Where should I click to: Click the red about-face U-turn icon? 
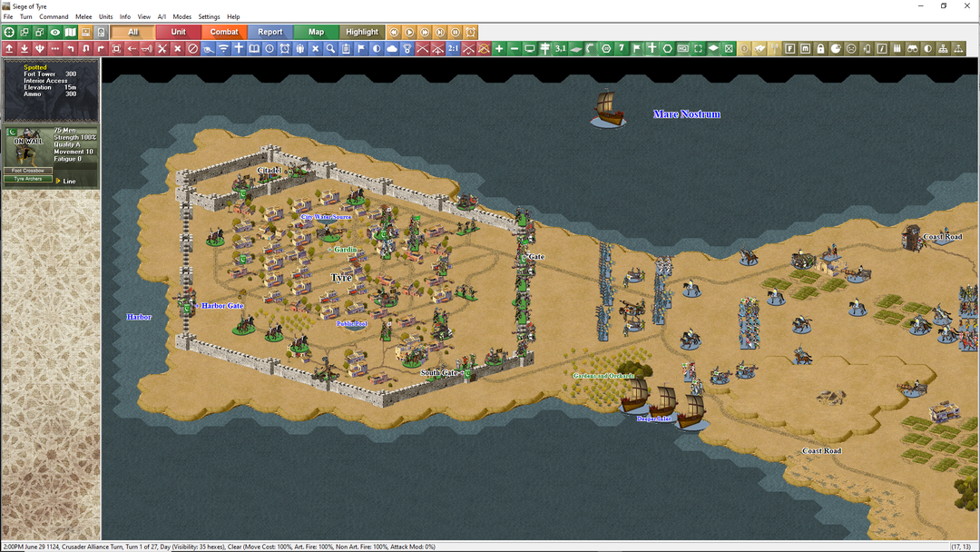[85, 48]
